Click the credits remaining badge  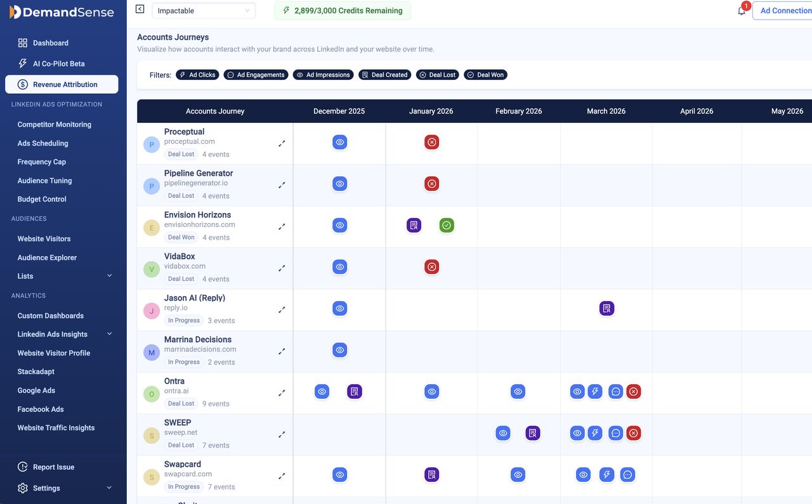pos(343,11)
